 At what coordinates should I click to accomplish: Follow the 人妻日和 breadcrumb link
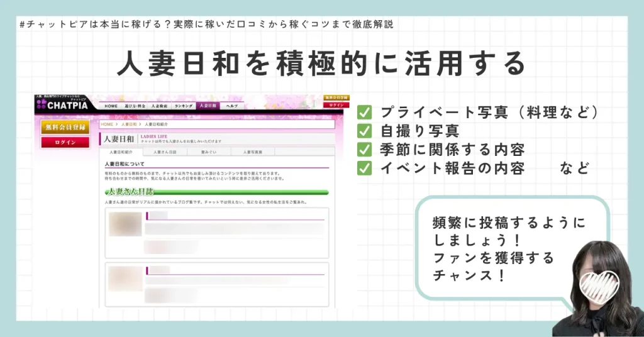click(129, 124)
